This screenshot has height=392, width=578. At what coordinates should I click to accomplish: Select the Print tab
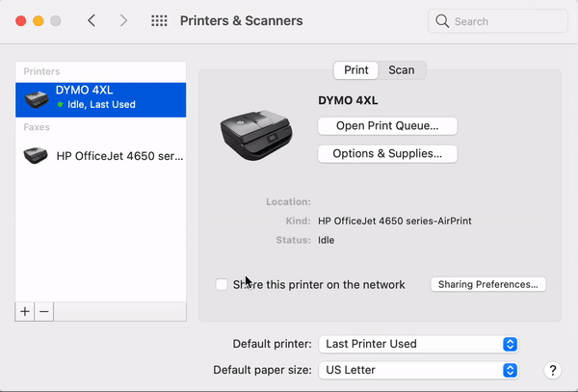(x=356, y=70)
